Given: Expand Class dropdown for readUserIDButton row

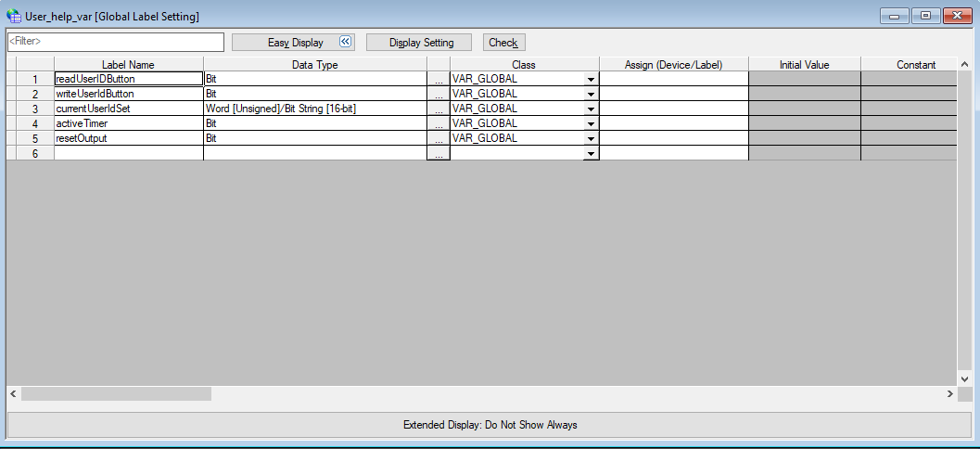Looking at the screenshot, I should [x=591, y=79].
